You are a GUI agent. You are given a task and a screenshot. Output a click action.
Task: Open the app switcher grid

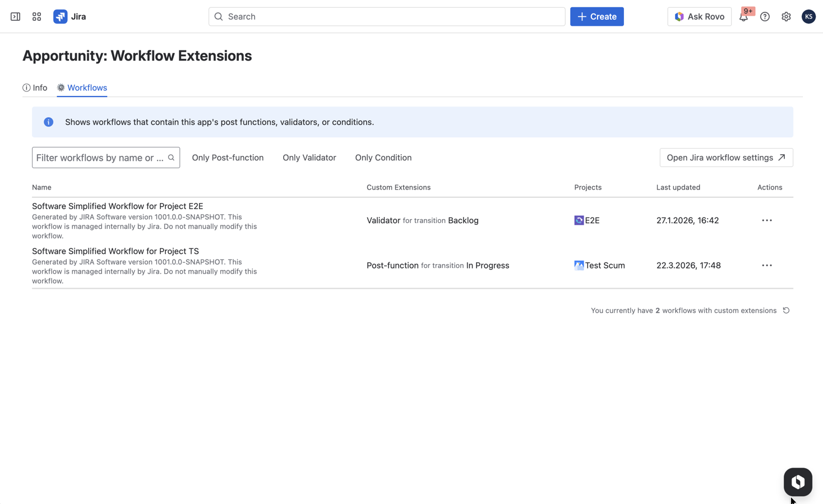click(36, 17)
